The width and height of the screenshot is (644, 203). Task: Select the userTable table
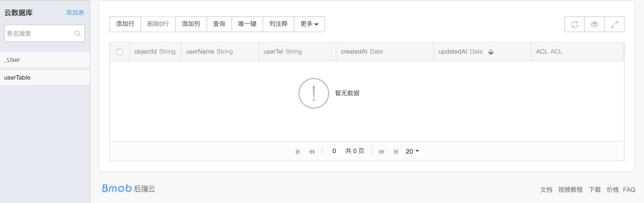45,78
